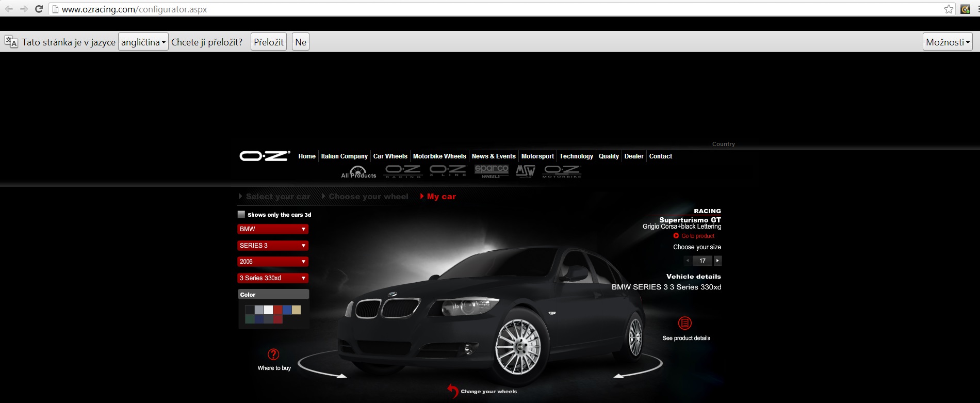
Task: Open the 2006 year dropdown
Action: pyautogui.click(x=273, y=262)
